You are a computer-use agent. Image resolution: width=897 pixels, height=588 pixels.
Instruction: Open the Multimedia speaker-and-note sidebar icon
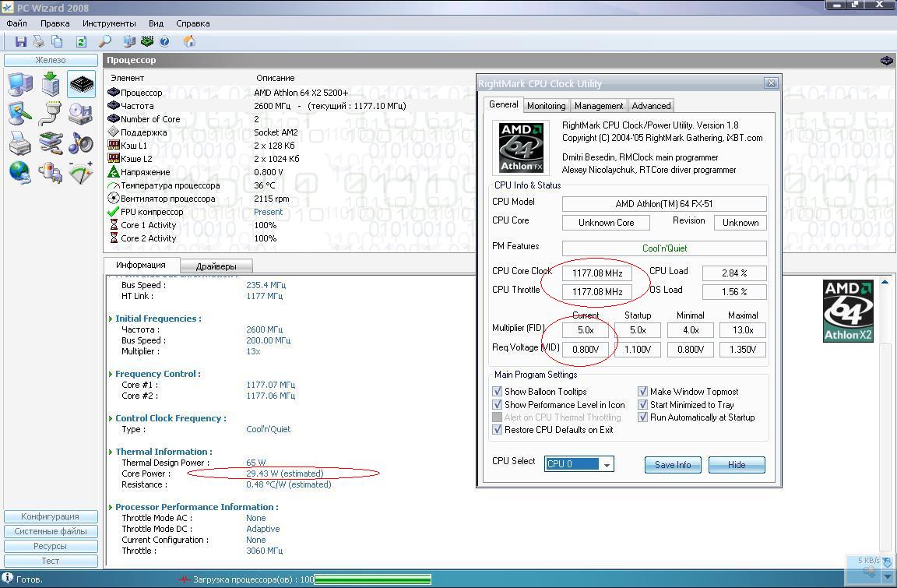(x=81, y=143)
